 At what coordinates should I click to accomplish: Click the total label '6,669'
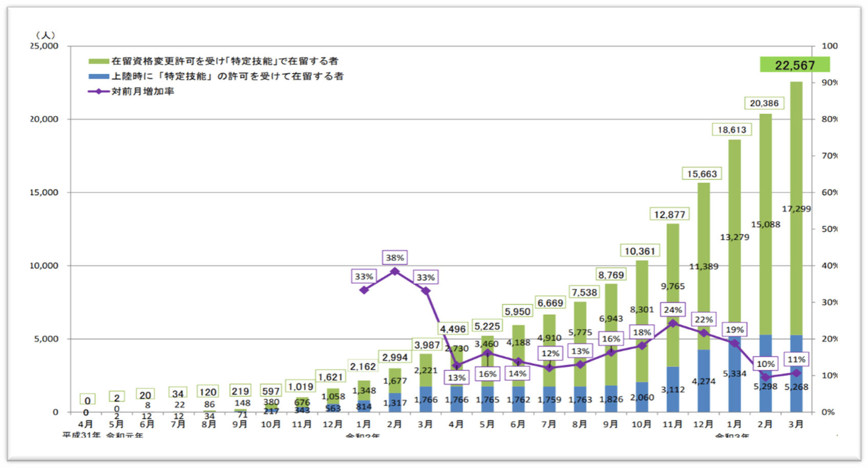point(550,303)
